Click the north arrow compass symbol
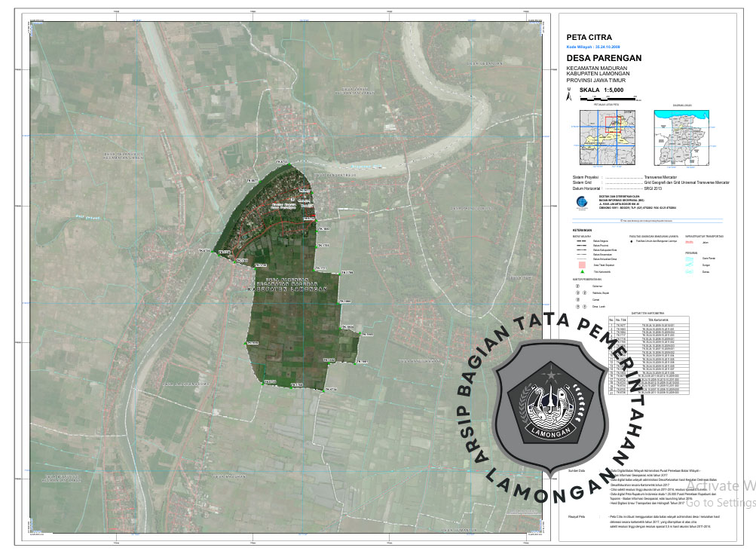The width and height of the screenshot is (756, 554). (x=568, y=96)
